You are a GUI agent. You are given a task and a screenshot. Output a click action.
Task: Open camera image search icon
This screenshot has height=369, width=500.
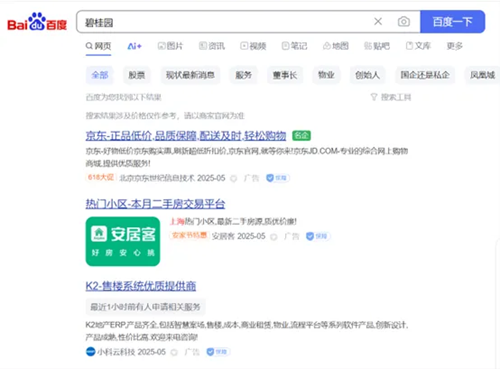click(x=404, y=22)
